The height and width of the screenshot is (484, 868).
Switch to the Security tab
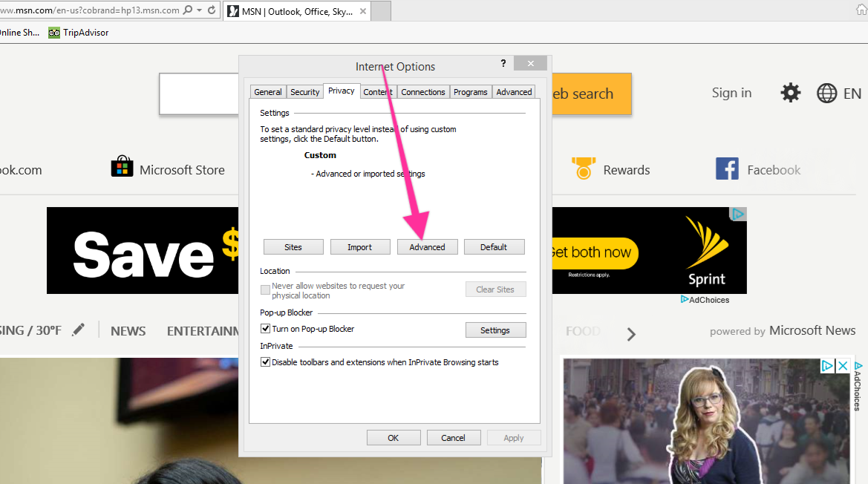[305, 92]
